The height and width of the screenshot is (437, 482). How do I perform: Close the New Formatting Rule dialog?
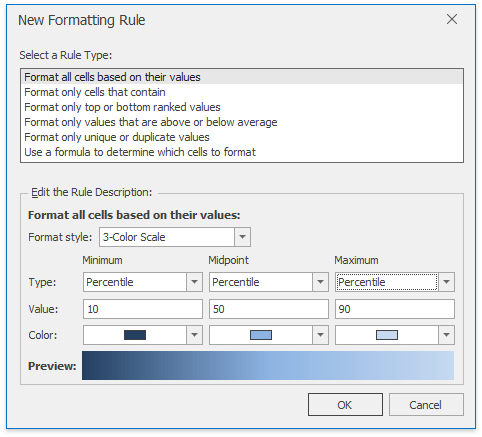452,19
